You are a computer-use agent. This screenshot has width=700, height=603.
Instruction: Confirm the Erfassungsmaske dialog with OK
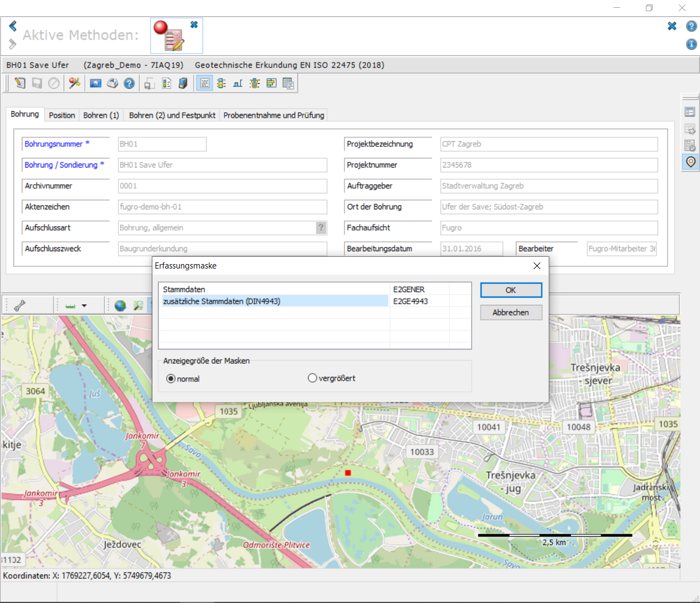pyautogui.click(x=511, y=290)
